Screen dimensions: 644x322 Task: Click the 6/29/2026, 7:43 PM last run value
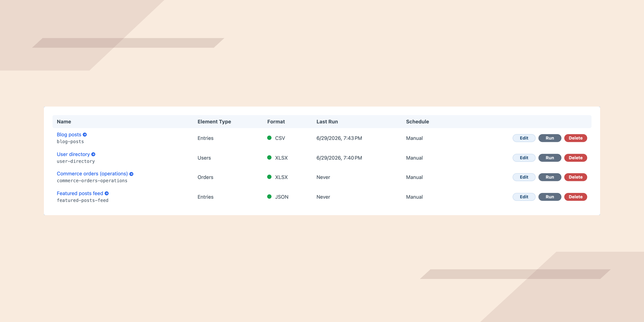coord(339,138)
